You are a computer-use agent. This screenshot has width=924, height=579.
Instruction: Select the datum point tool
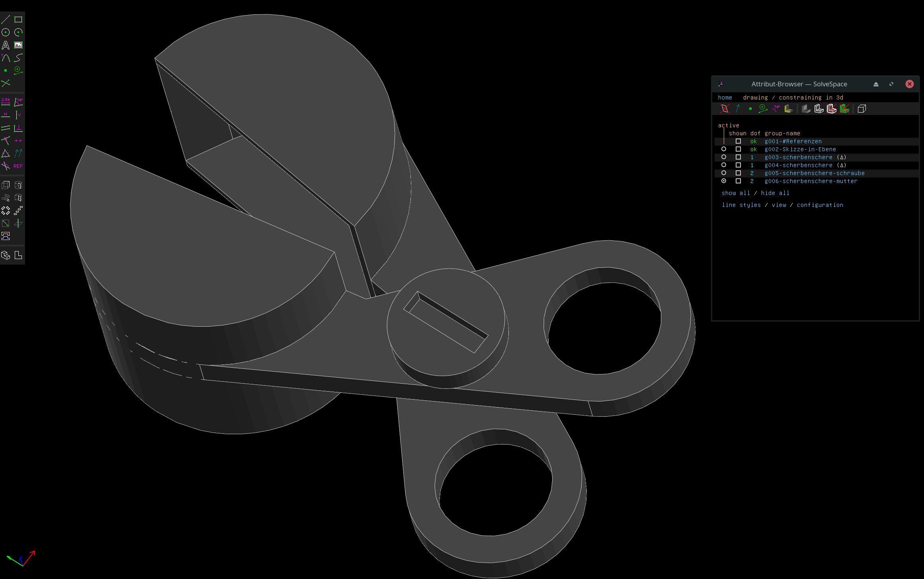6,70
